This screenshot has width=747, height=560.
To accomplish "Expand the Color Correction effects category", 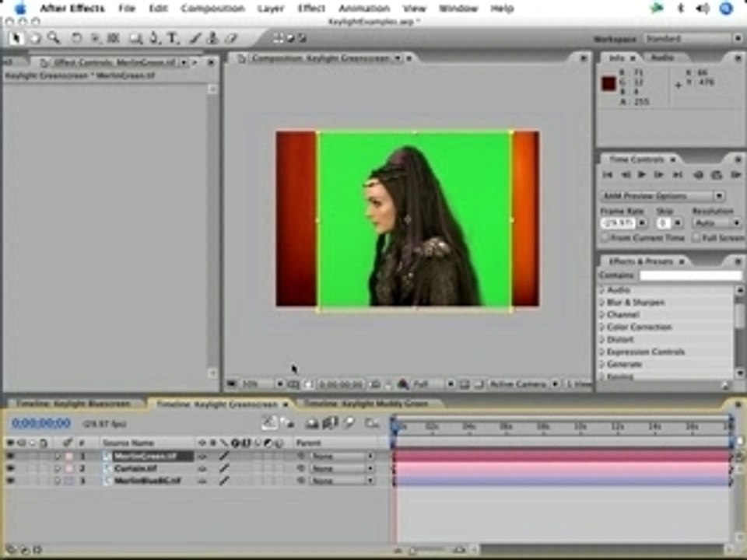I will 602,327.
